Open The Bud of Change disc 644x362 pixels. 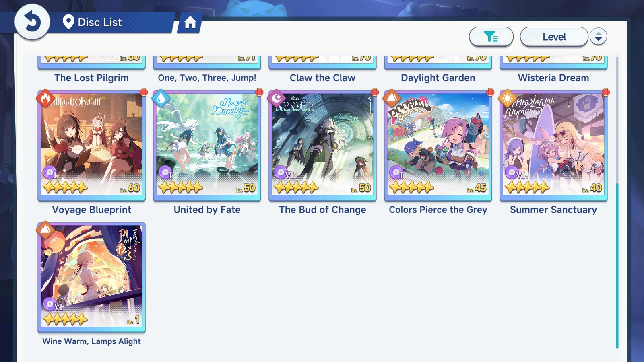click(x=323, y=146)
